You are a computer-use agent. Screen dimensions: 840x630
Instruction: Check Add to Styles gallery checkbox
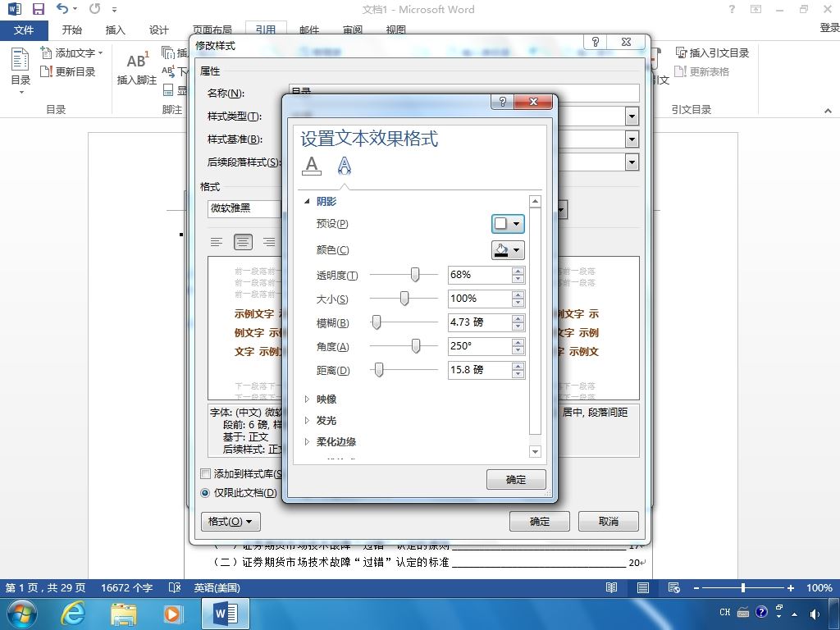coord(205,473)
